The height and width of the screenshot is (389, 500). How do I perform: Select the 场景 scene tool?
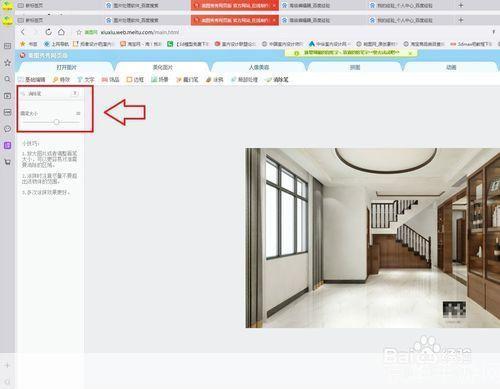pos(160,80)
